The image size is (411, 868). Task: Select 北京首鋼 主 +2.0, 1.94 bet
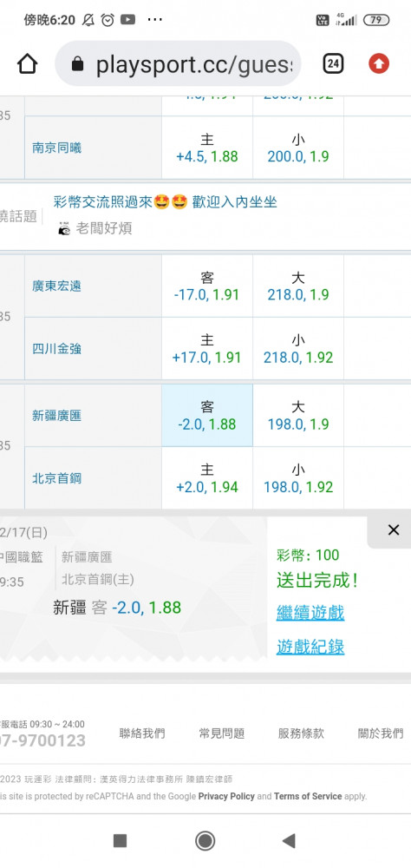(x=207, y=478)
